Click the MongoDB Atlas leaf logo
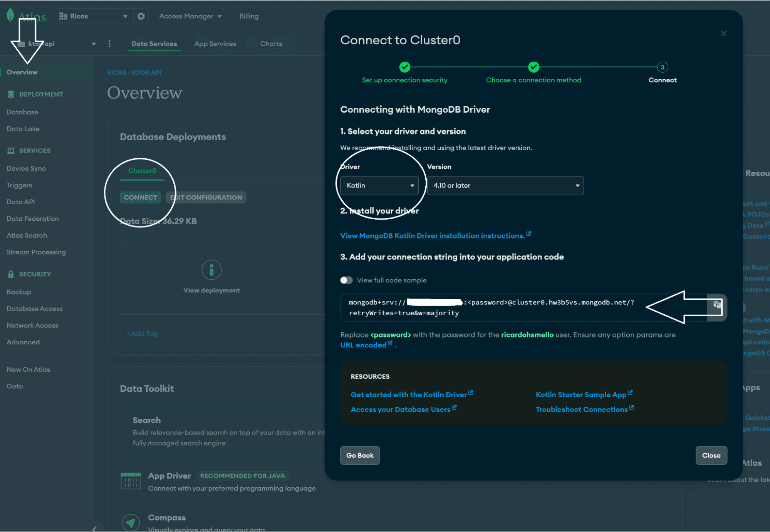 pos(10,15)
